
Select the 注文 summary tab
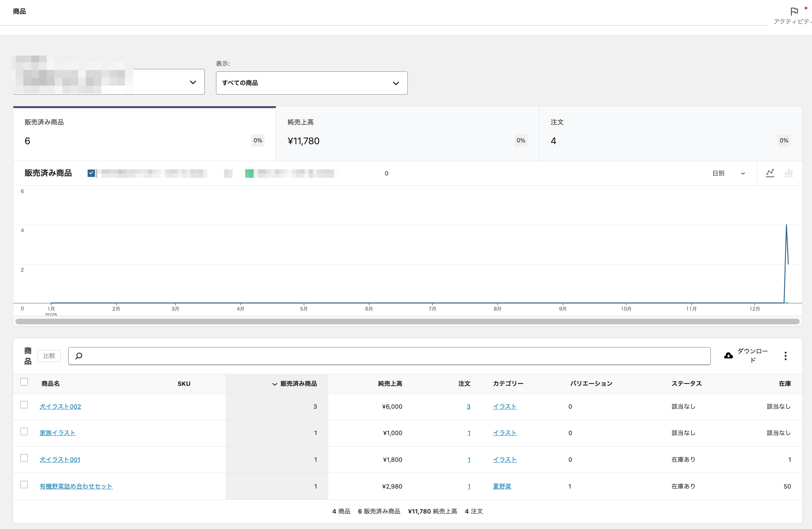coord(670,134)
